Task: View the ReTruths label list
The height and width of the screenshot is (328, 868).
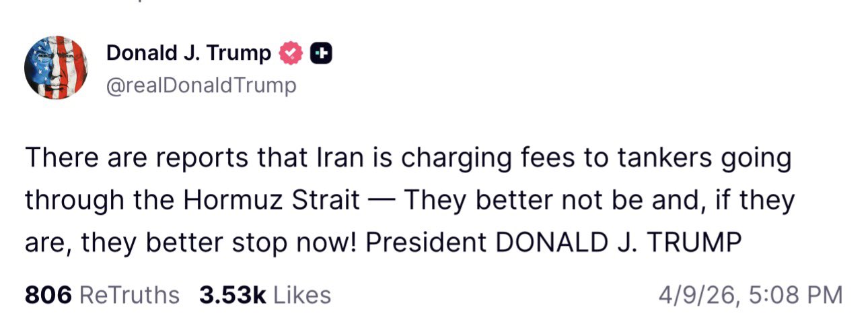Action: click(129, 295)
